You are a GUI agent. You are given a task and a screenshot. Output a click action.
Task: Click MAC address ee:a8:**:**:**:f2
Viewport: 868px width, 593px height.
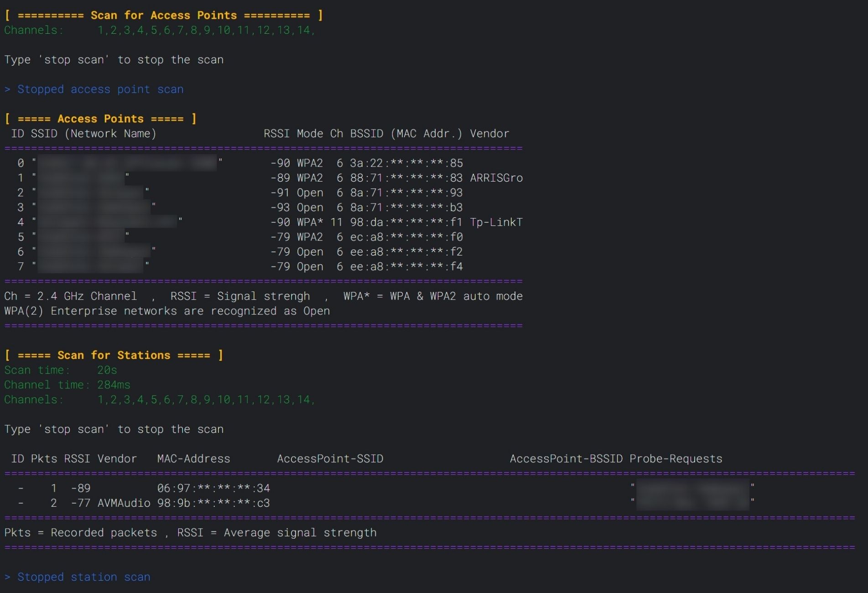406,252
